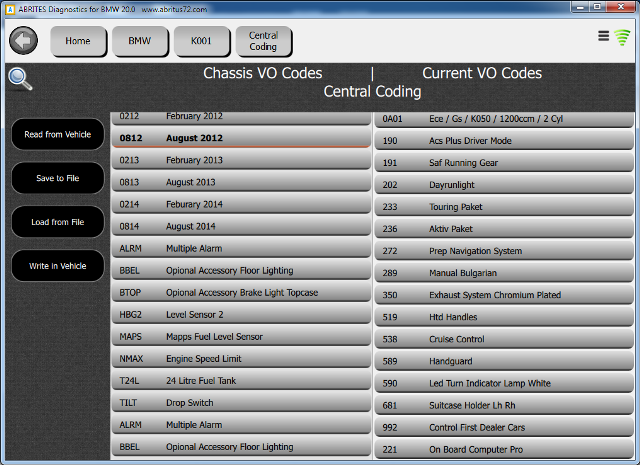Close the ABRITES Diagnostics window
This screenshot has width=640, height=465.
(x=621, y=7)
